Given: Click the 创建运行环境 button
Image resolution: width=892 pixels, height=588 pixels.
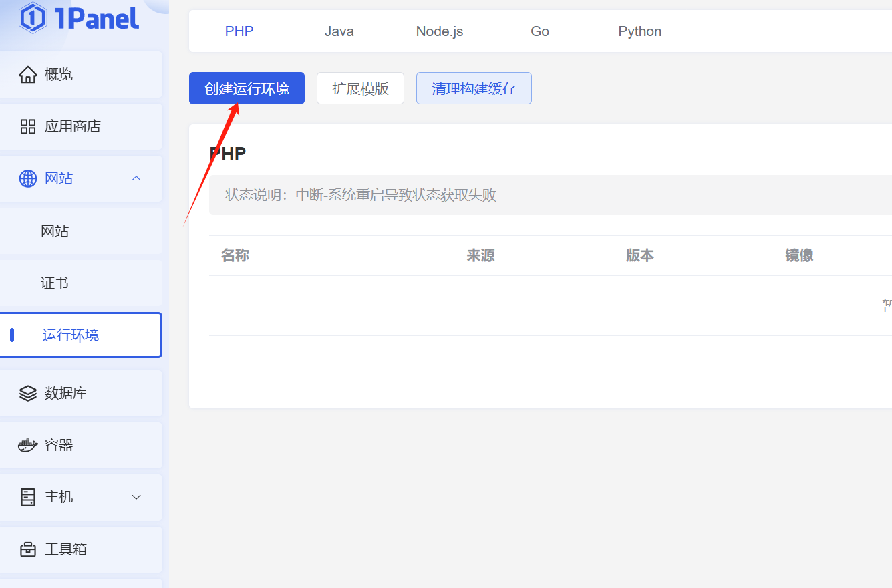Looking at the screenshot, I should [247, 88].
